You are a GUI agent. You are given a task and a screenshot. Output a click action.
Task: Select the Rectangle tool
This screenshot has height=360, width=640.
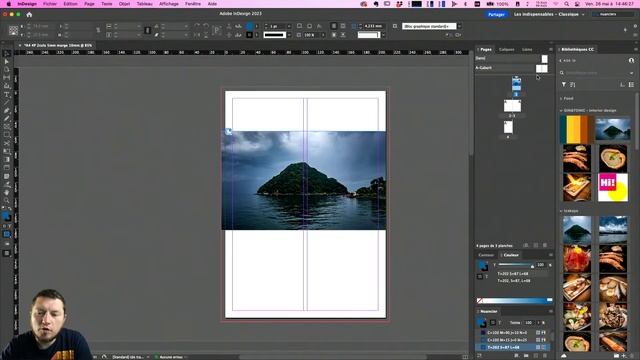point(7,135)
